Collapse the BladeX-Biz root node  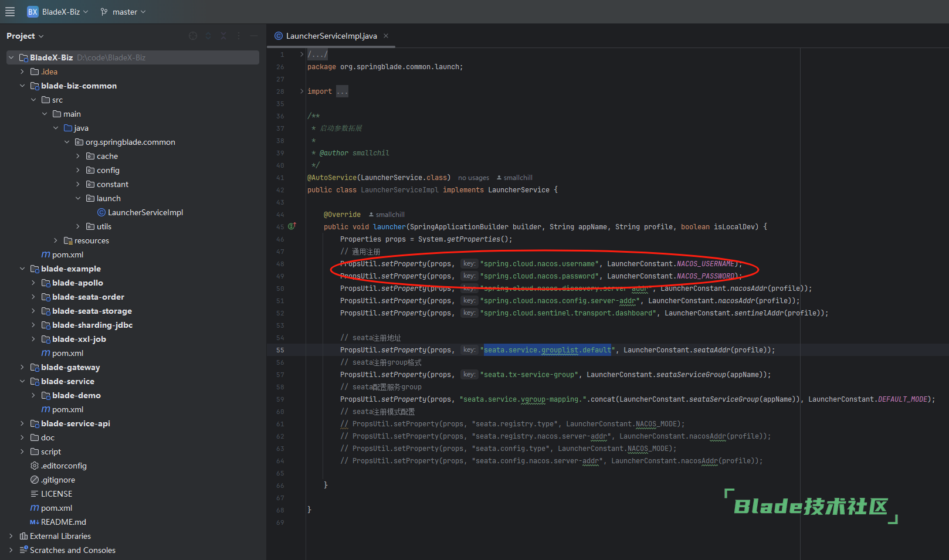[x=11, y=57]
